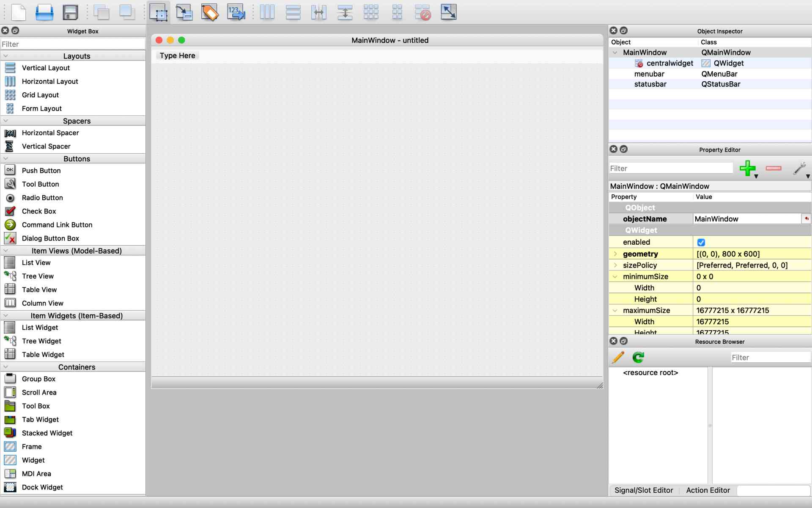Expand the sizePolicy property row
The image size is (812, 508).
615,265
